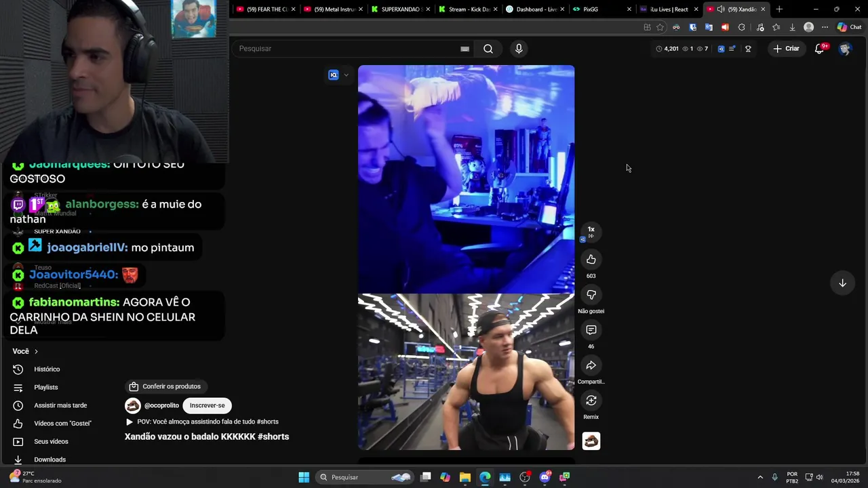Open the Criar create button

pos(786,49)
